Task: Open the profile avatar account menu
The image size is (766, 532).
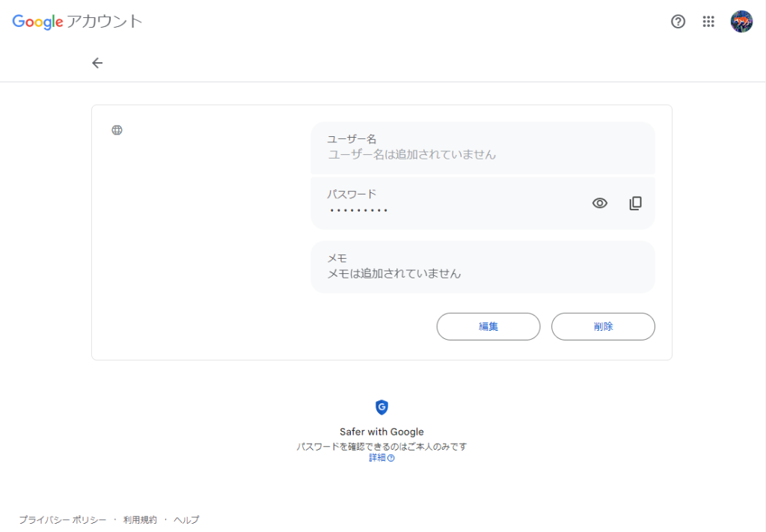Action: pyautogui.click(x=741, y=22)
